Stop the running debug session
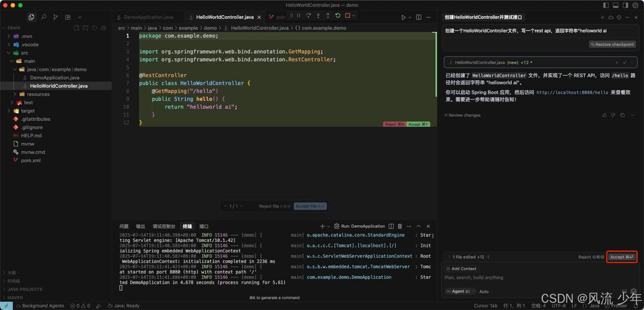Image resolution: width=644 pixels, height=310 pixels. (348, 16)
